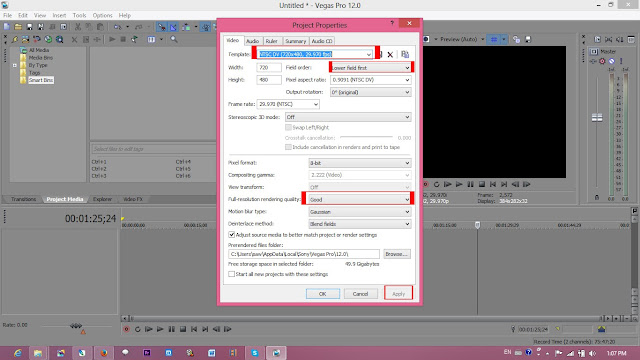Click the Save icon in main toolbar
The height and width of the screenshot is (360, 640).
pos(29,27)
